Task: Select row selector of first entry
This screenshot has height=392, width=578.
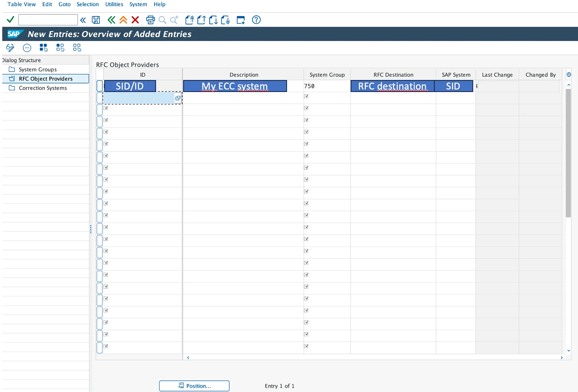Action: click(99, 86)
